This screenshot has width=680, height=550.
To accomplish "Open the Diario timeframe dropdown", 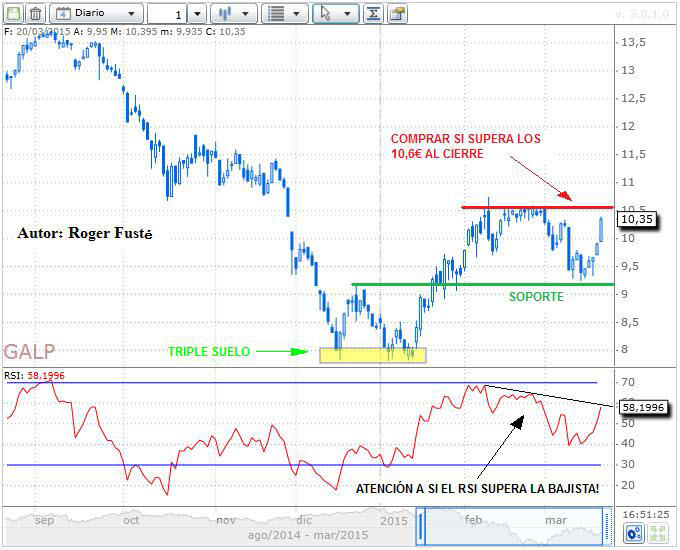I will point(96,14).
